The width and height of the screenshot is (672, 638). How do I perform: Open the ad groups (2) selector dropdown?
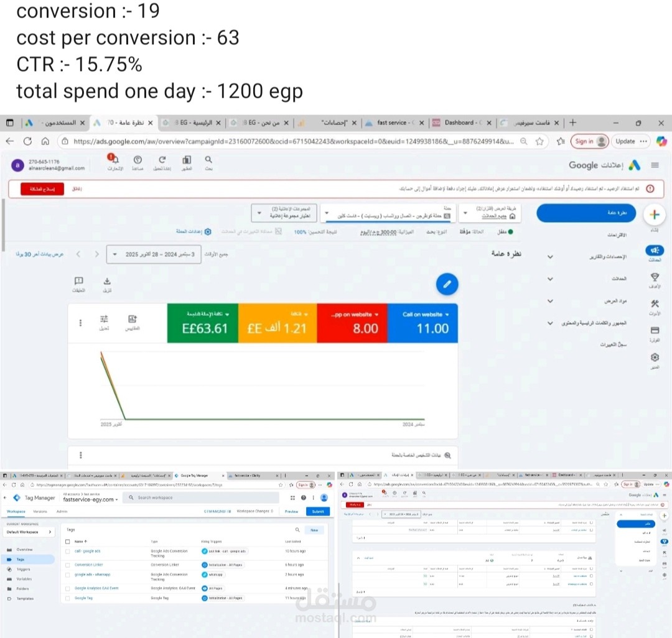[x=284, y=213]
